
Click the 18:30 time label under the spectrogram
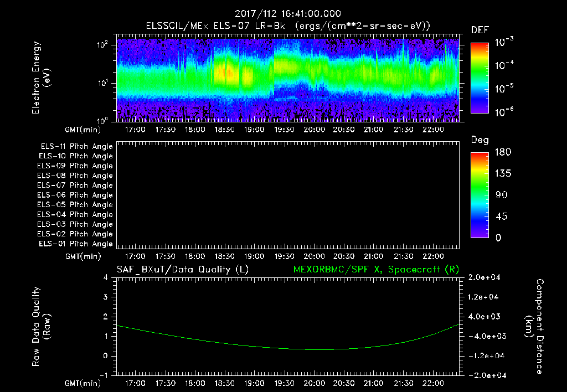[225, 130]
